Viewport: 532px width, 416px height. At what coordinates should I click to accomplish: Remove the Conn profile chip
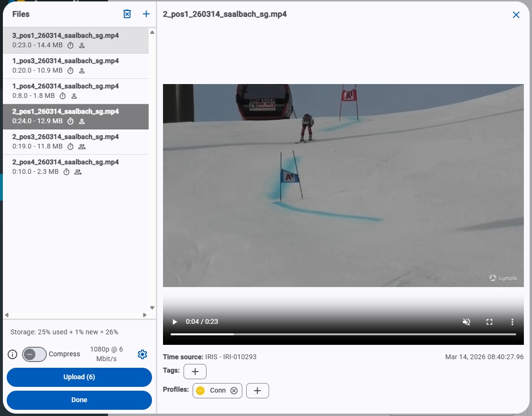(234, 391)
